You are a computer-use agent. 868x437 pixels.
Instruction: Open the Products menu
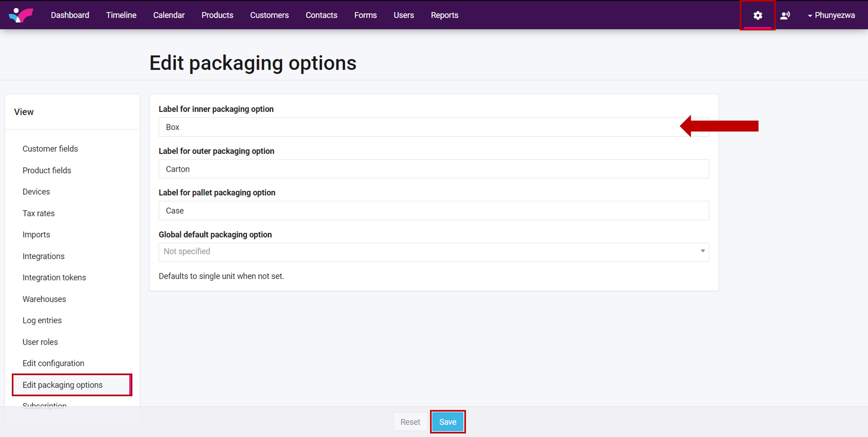click(x=217, y=15)
